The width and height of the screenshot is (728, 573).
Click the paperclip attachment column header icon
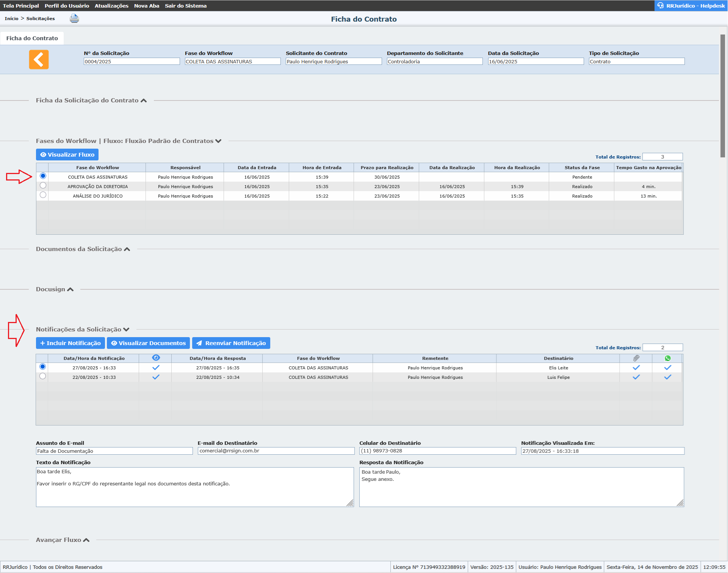636,358
